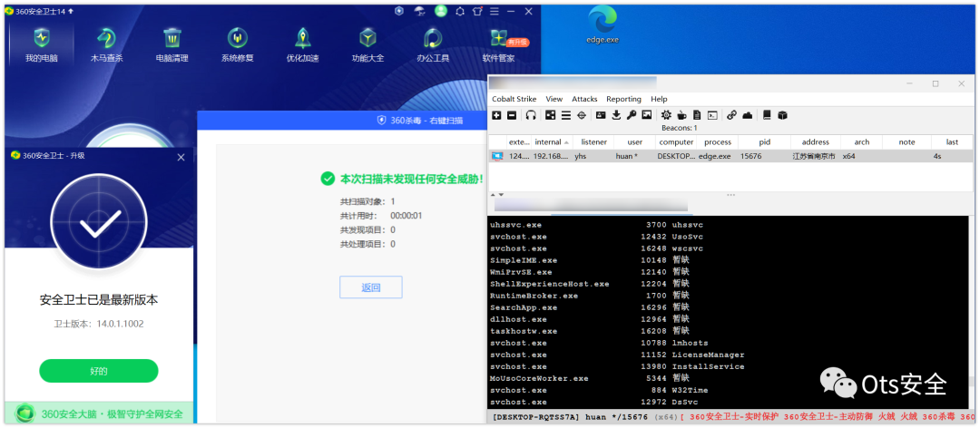This screenshot has height=428, width=980.
Task: Sort beacons by user column
Action: tap(635, 141)
